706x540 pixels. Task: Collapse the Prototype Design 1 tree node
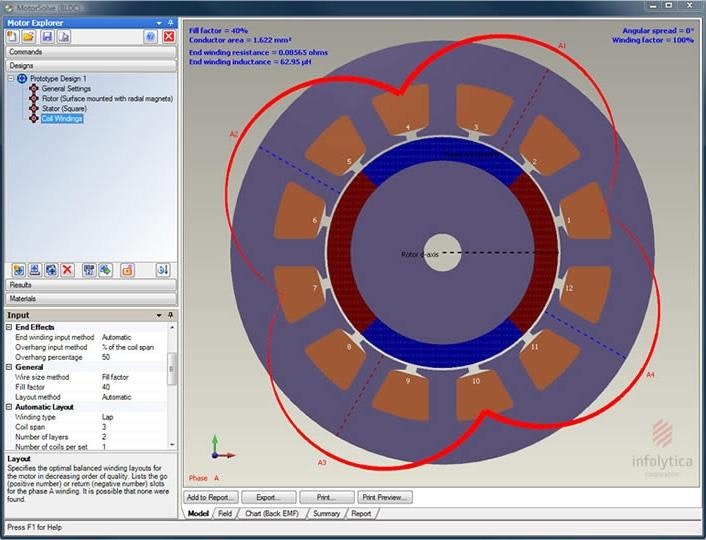[11, 78]
